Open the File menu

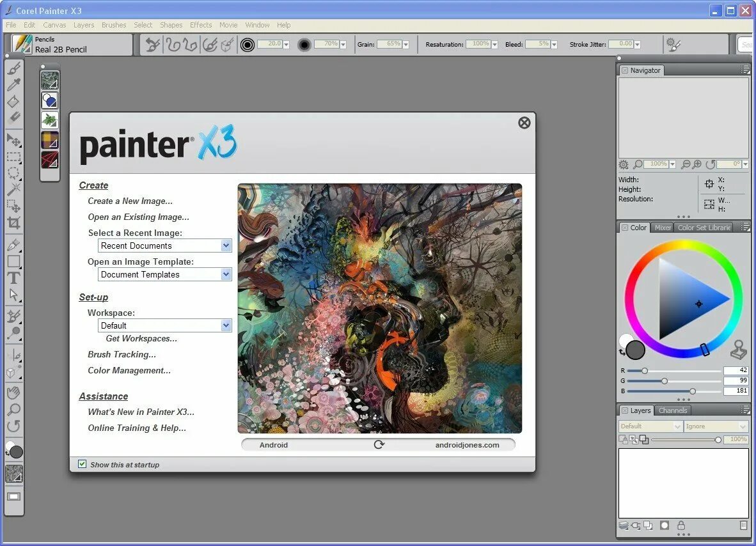[x=11, y=25]
